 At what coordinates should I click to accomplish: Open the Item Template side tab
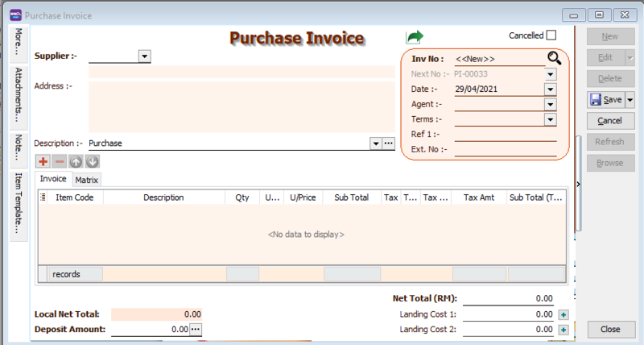[x=19, y=203]
